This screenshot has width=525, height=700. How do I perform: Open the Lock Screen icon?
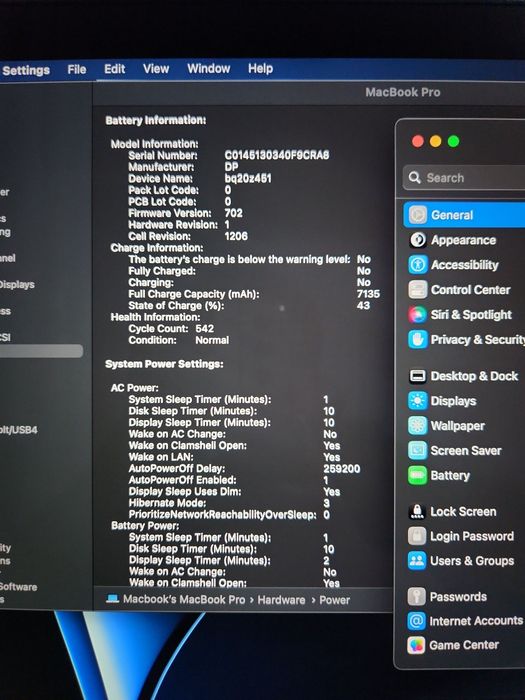pyautogui.click(x=417, y=511)
